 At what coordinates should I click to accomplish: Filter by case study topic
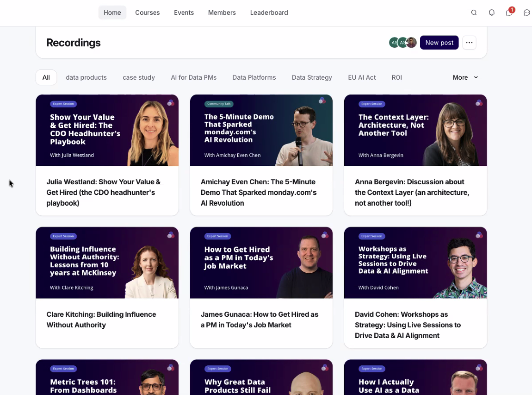click(x=139, y=77)
